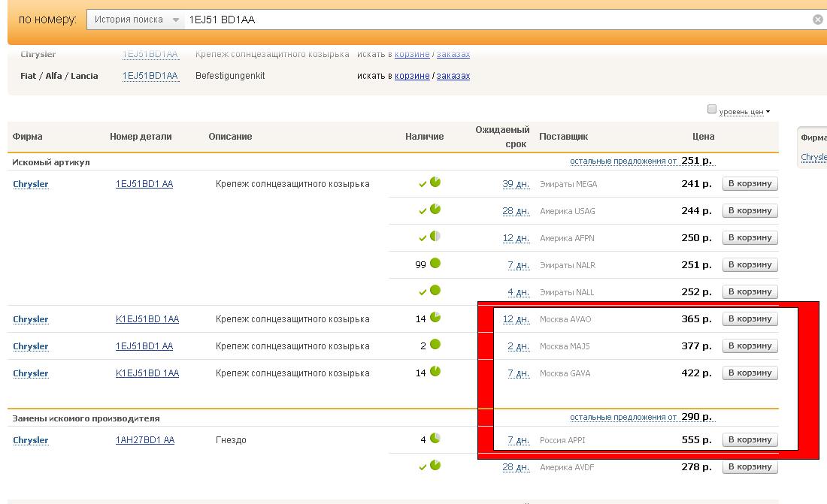Click 12 дн. link in the Америка AFPN row
Image resolution: width=827 pixels, height=504 pixels.
point(516,238)
